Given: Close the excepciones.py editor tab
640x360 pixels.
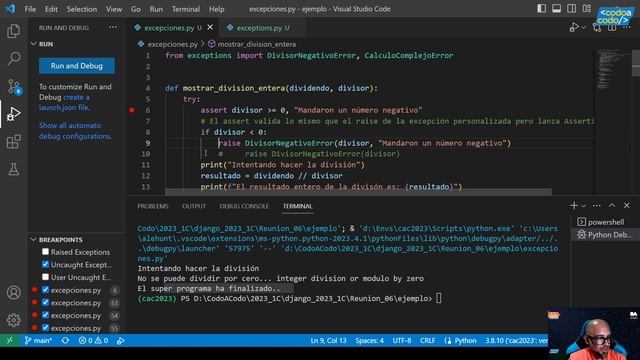Looking at the screenshot, I should [x=210, y=27].
